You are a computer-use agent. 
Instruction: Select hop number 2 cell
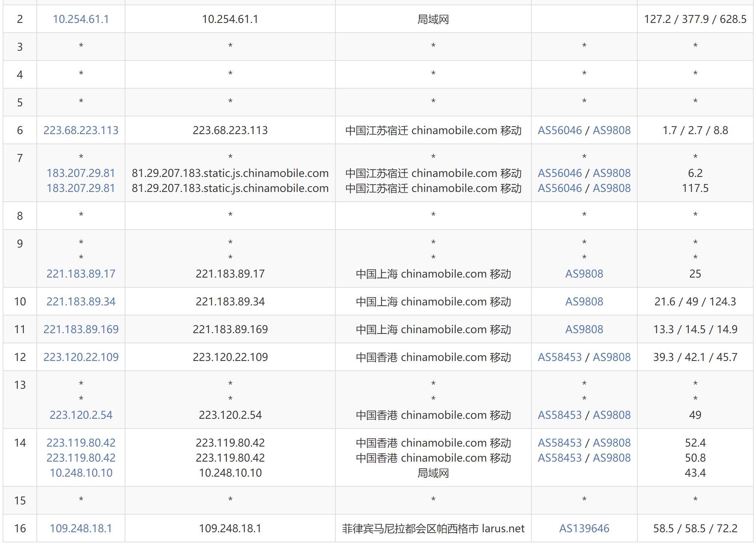coord(20,19)
